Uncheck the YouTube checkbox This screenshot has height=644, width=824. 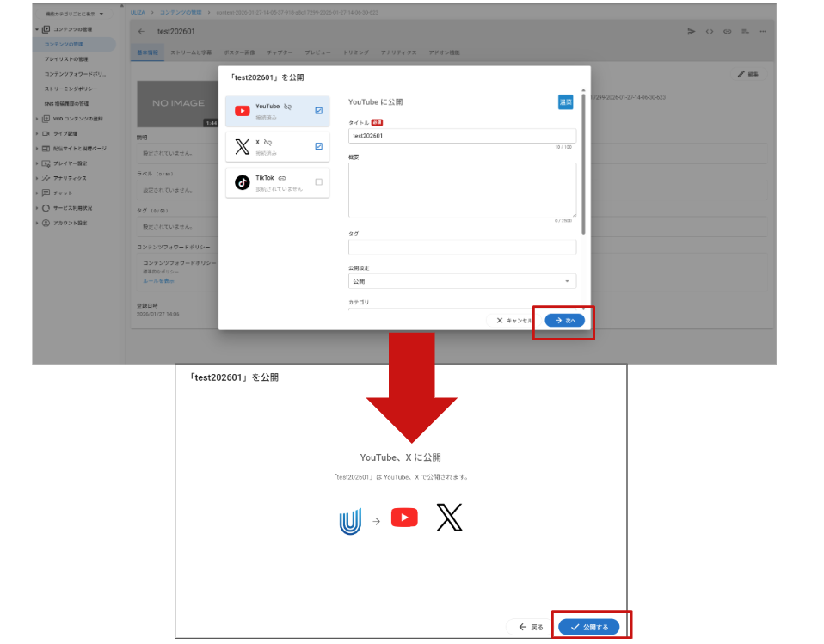(319, 110)
